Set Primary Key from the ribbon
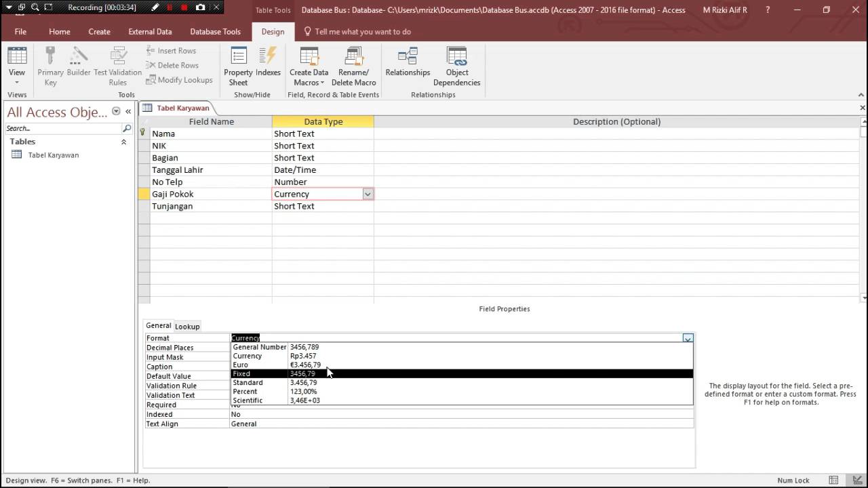 [x=50, y=66]
